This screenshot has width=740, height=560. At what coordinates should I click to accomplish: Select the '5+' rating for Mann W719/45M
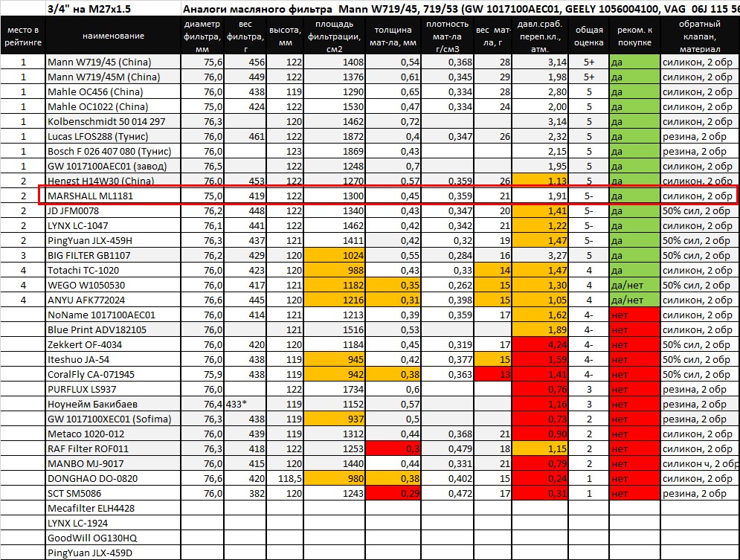click(x=589, y=77)
